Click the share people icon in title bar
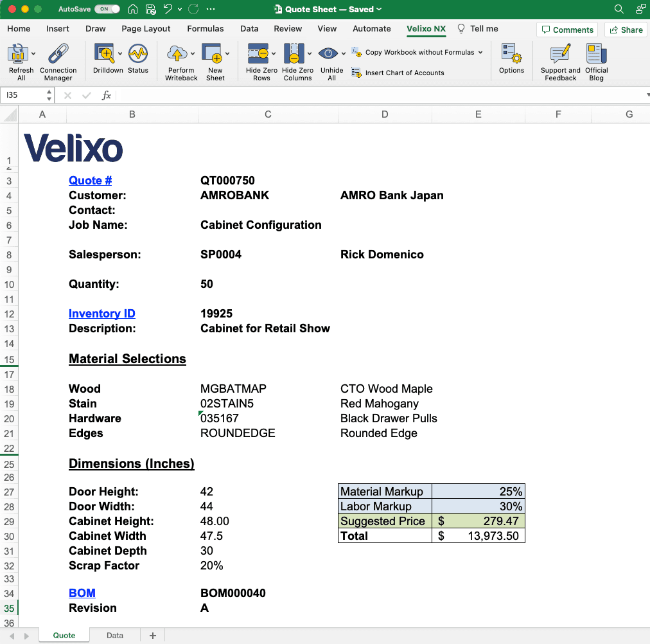Image resolution: width=650 pixels, height=644 pixels. (641, 9)
